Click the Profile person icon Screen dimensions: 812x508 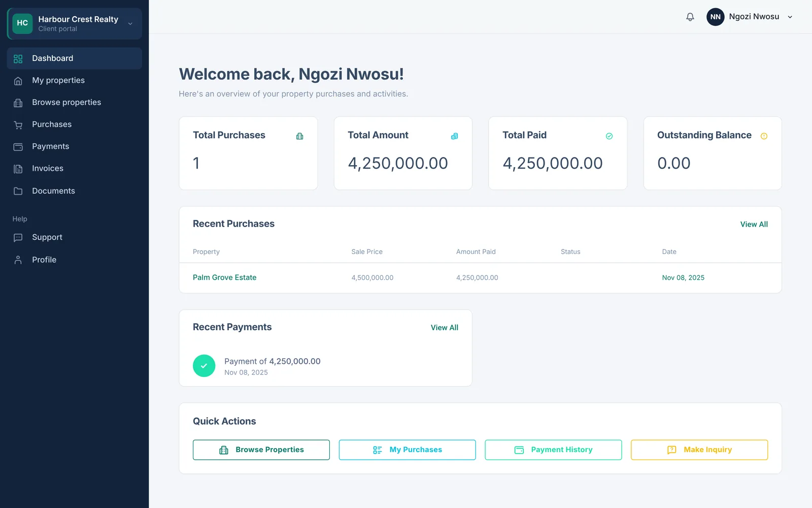18,260
